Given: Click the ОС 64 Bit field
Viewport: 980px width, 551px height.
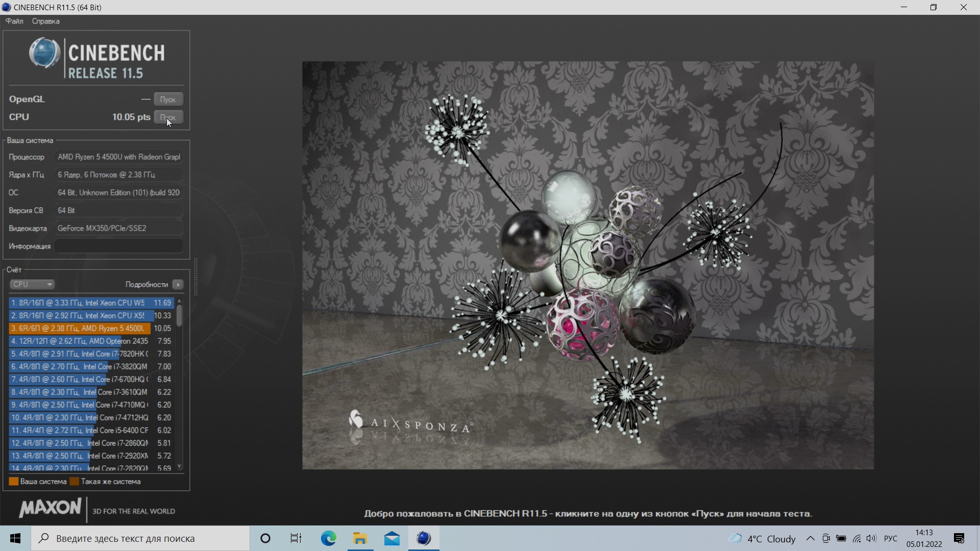Looking at the screenshot, I should (119, 193).
